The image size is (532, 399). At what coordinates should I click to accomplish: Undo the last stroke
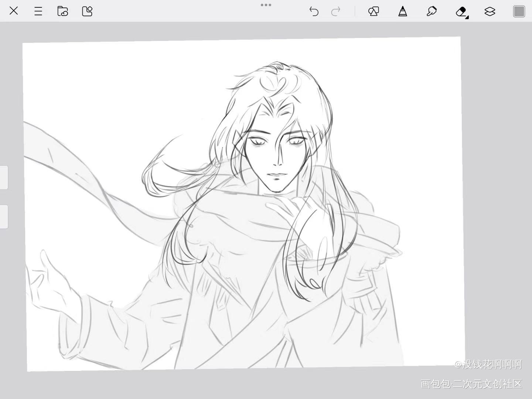click(x=314, y=11)
